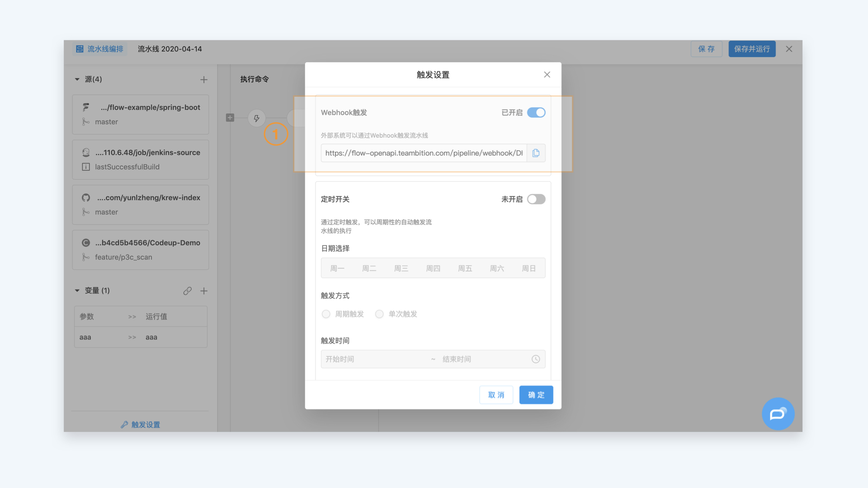
Task: Click the aaa variable row
Action: (141, 337)
